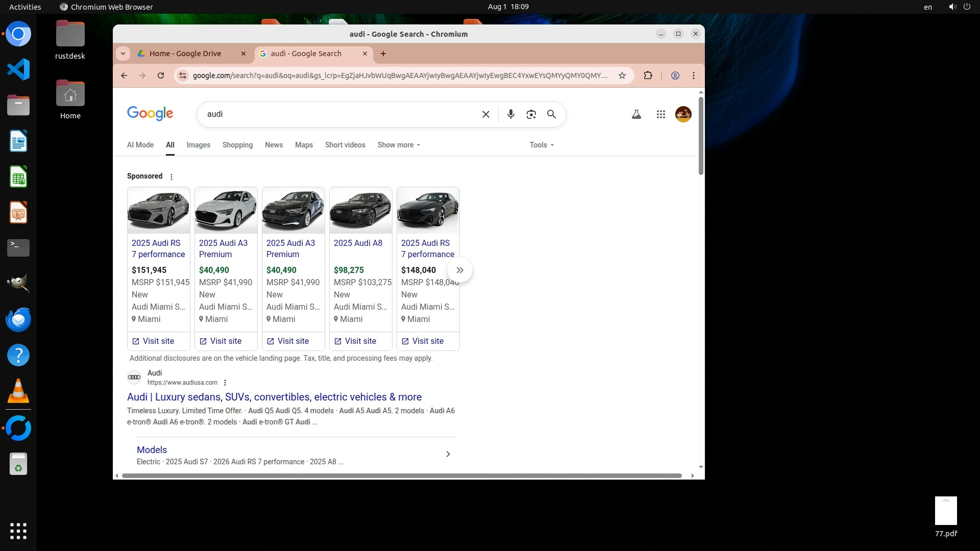Open Google apps grid icon

660,114
